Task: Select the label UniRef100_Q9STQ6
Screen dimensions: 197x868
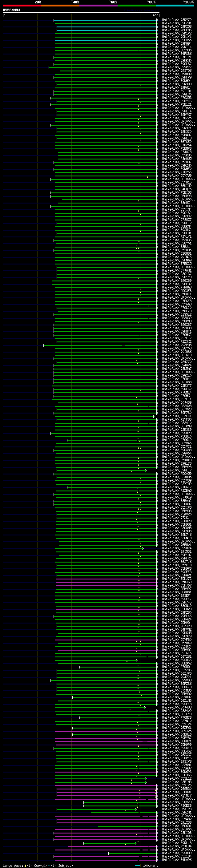Action: click(x=176, y=71)
